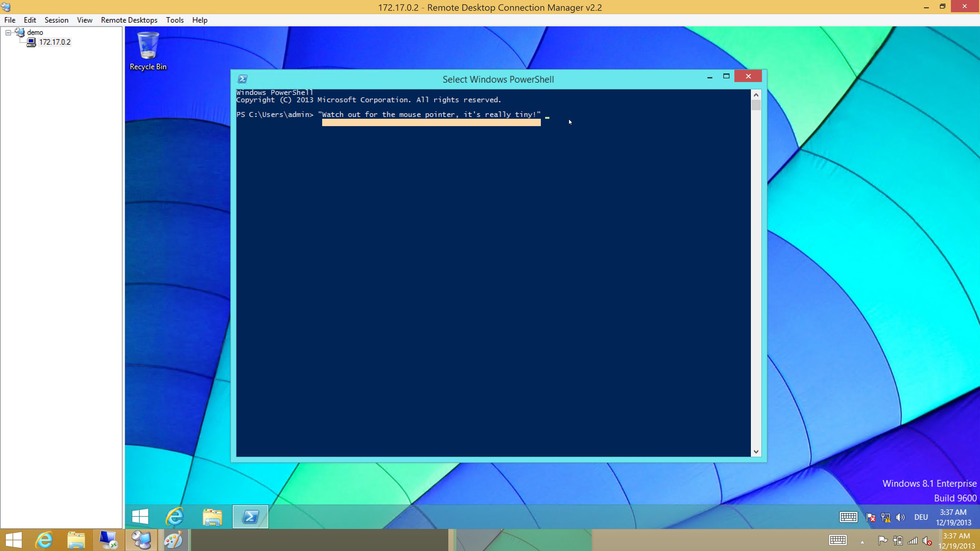The height and width of the screenshot is (551, 980).
Task: Open Internet Explorer on remote taskbar
Action: [175, 517]
